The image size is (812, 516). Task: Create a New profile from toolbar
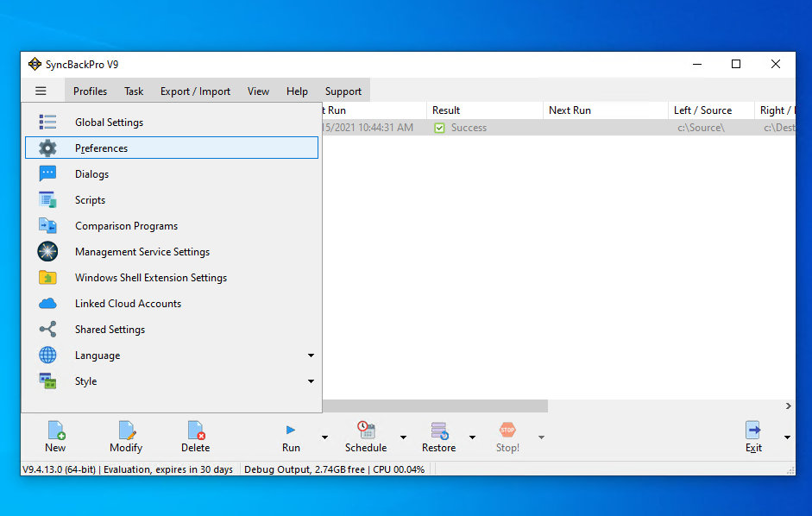(x=55, y=437)
